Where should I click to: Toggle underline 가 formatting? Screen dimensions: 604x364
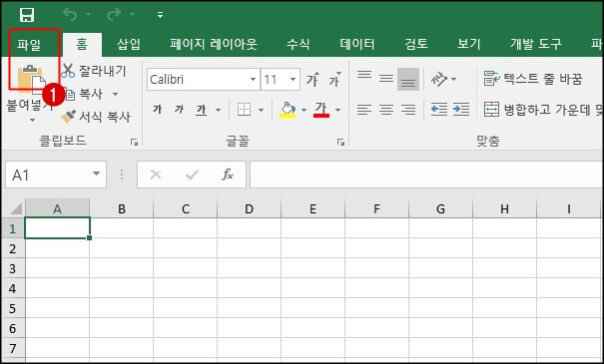tap(201, 110)
